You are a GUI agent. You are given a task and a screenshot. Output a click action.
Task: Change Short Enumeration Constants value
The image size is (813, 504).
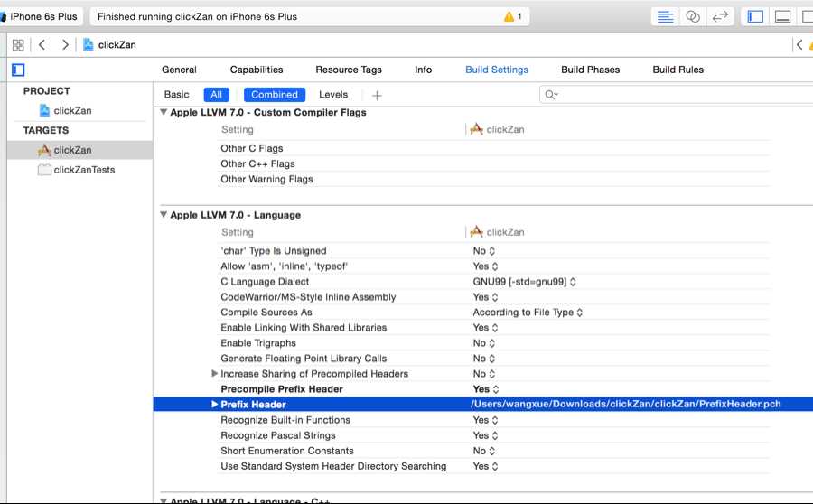[484, 451]
